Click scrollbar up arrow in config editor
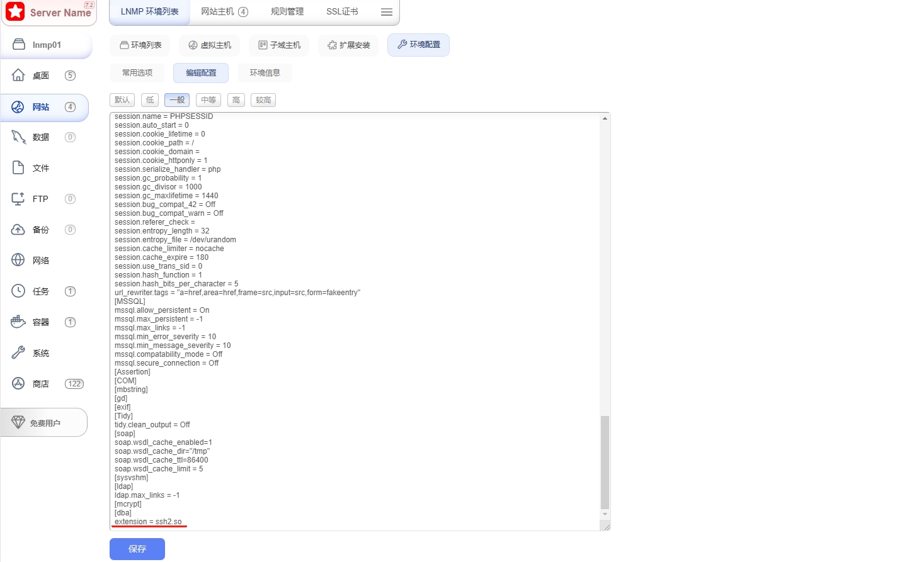Viewport: 924px width, 562px height. click(x=605, y=118)
